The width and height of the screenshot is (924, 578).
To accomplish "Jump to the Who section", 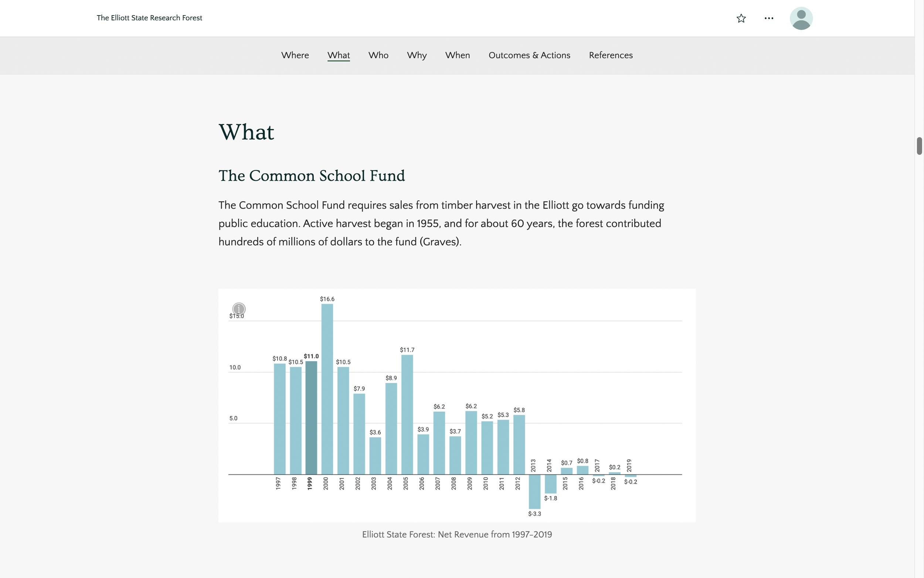I will 378,55.
